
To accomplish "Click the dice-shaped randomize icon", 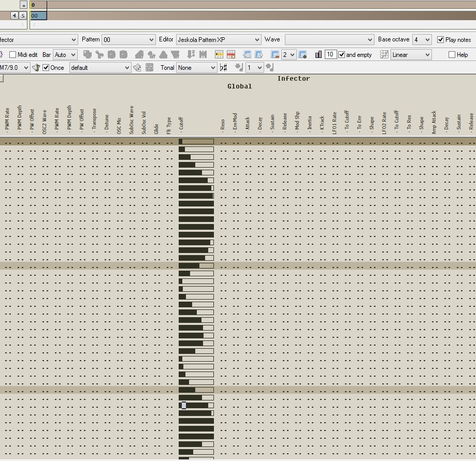I will tap(88, 55).
